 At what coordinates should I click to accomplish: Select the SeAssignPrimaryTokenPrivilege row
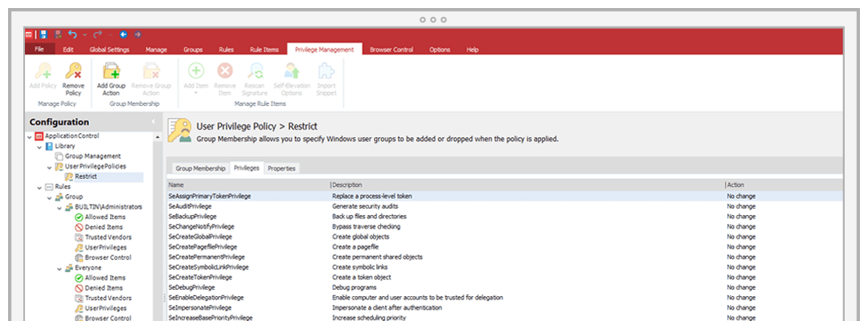coord(505,196)
